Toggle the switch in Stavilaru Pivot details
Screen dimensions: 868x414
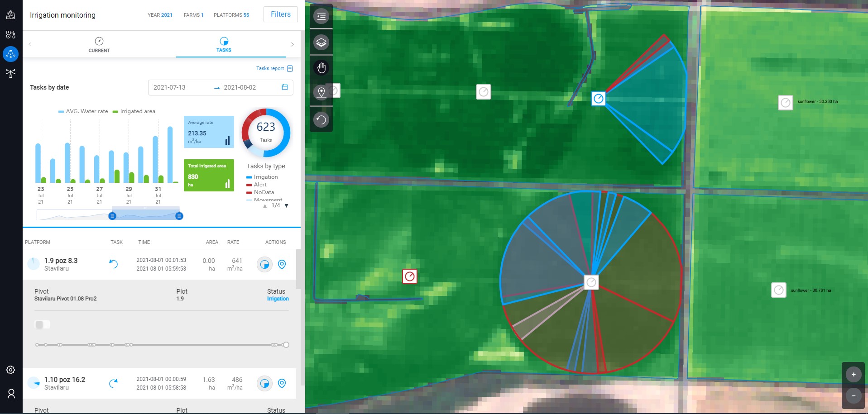42,324
